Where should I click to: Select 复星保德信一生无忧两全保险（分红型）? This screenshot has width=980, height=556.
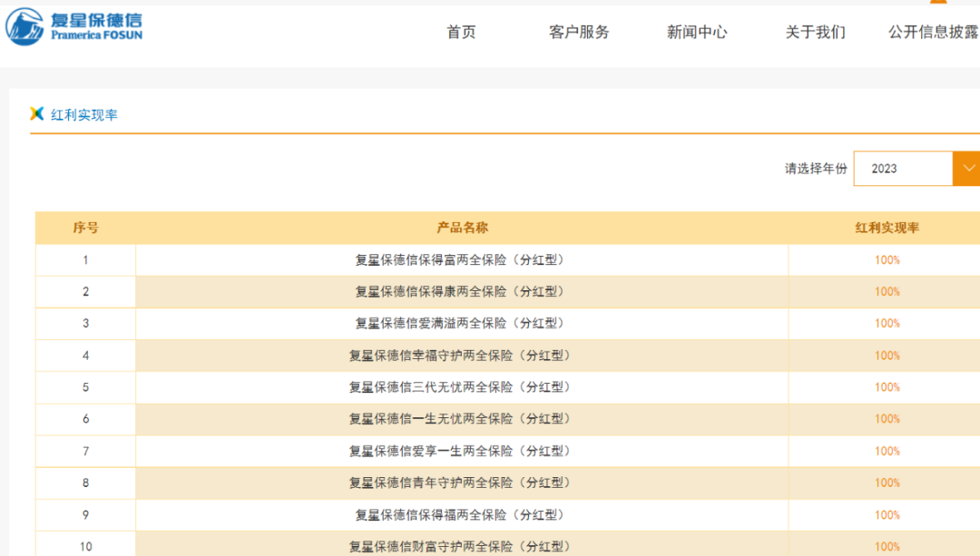point(462,419)
